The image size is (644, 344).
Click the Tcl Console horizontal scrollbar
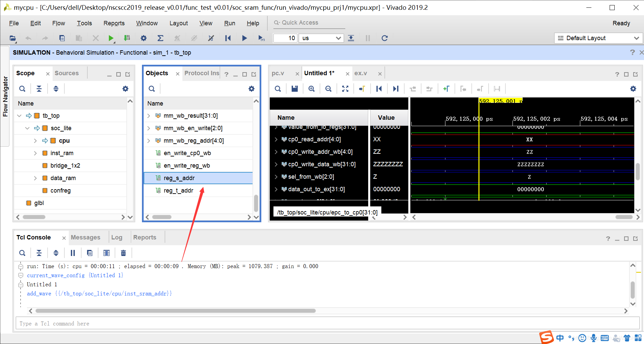tap(175, 311)
